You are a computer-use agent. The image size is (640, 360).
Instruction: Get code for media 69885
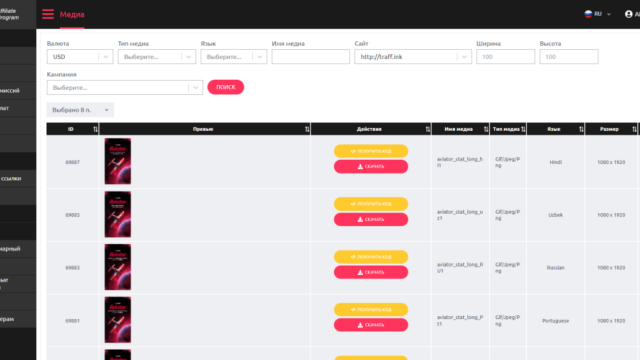pyautogui.click(x=371, y=204)
